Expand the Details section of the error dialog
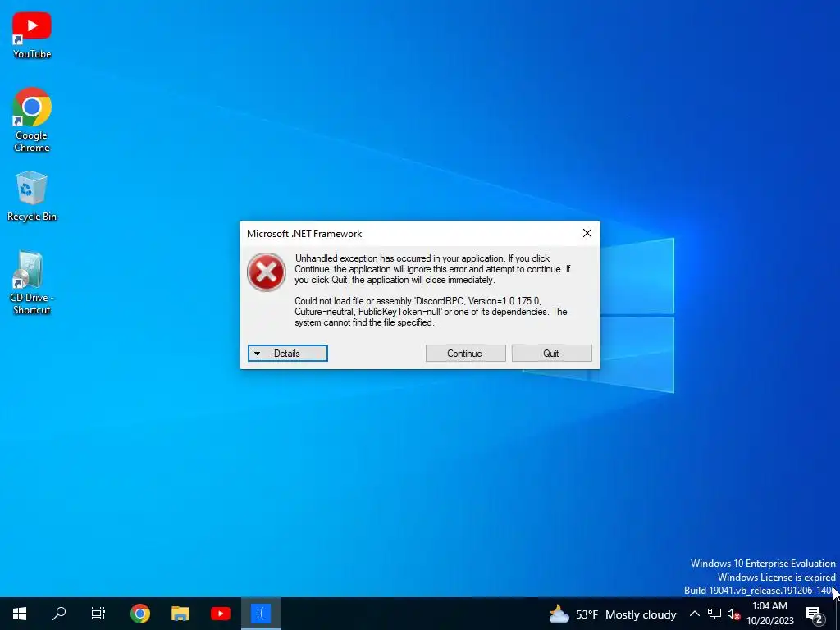840x630 pixels. tap(288, 353)
